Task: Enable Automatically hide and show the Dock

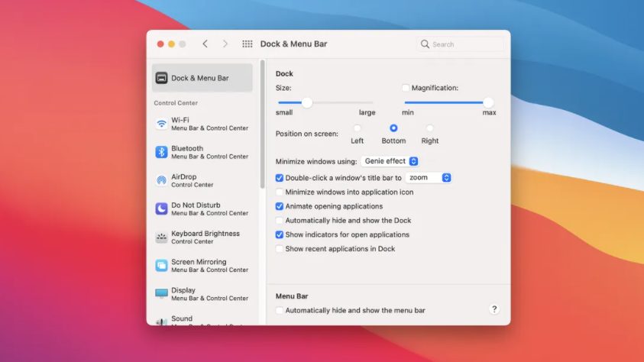Action: click(x=280, y=221)
